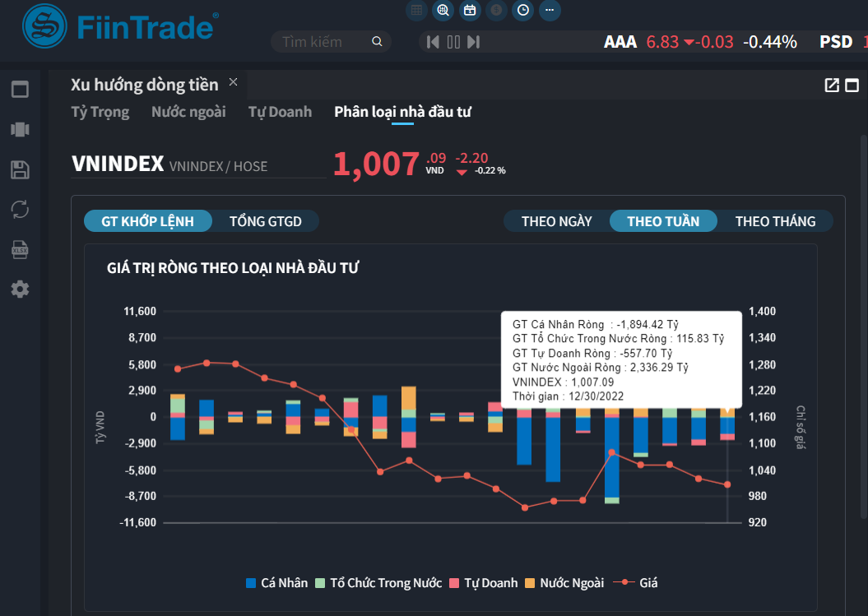
Task: Select THEO NGÀY daily view button
Action: point(556,221)
